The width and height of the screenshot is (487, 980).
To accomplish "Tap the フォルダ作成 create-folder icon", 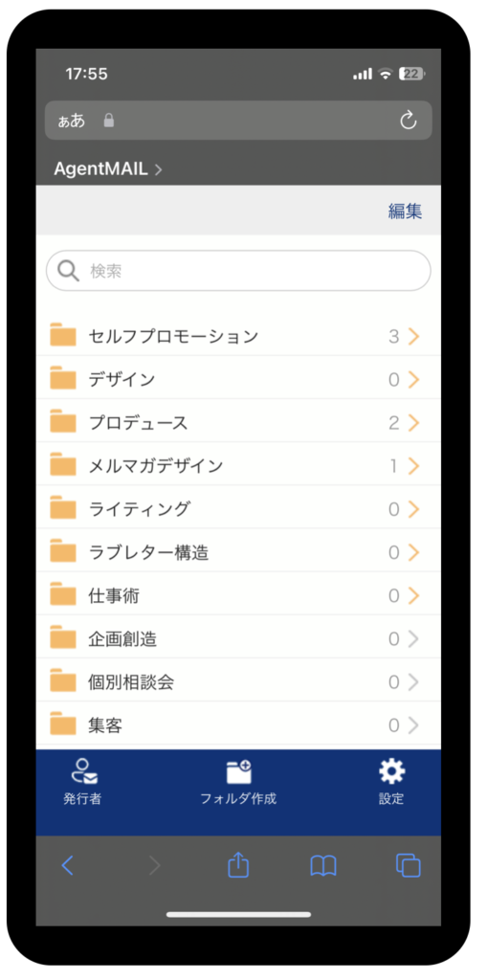I will pyautogui.click(x=238, y=772).
